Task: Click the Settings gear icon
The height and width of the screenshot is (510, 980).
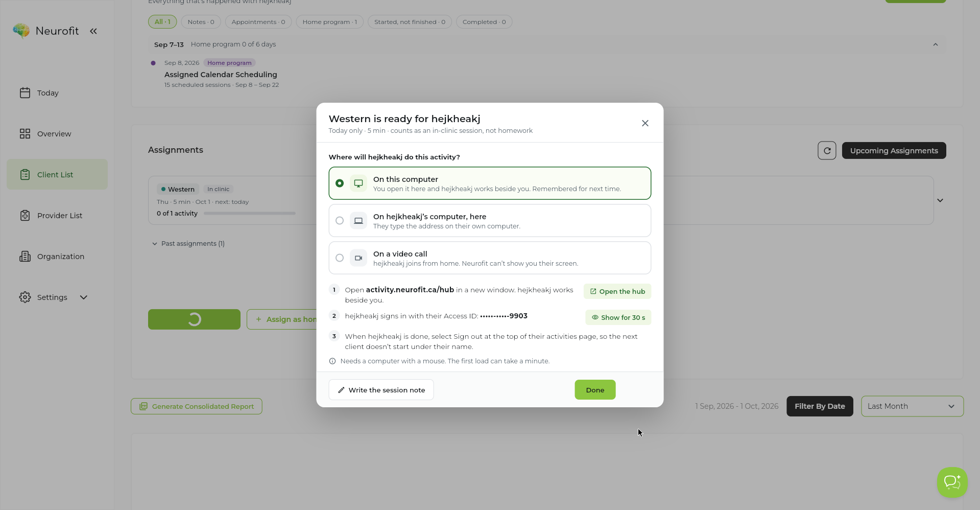Action: click(25, 297)
